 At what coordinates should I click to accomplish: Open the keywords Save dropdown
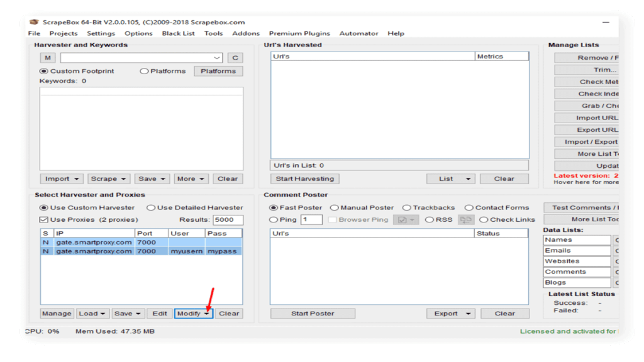pyautogui.click(x=152, y=179)
